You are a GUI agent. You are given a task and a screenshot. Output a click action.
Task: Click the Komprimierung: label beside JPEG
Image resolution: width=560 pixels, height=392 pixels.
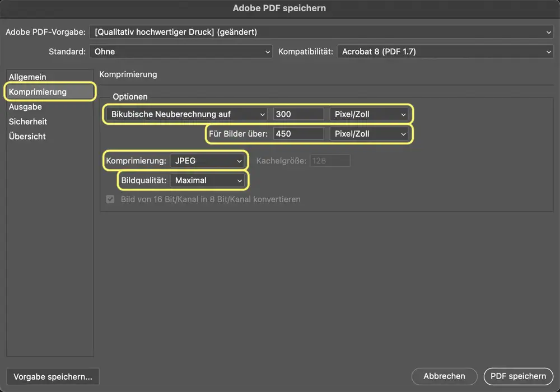136,161
